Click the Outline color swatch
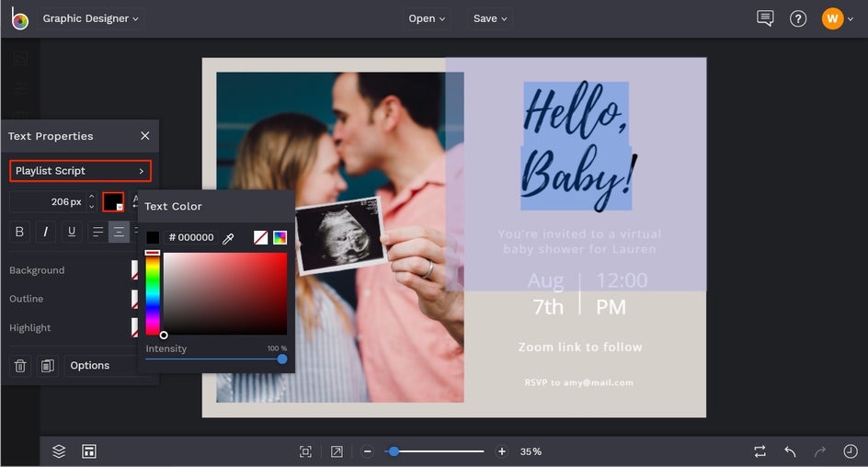This screenshot has width=868, height=467. (134, 299)
